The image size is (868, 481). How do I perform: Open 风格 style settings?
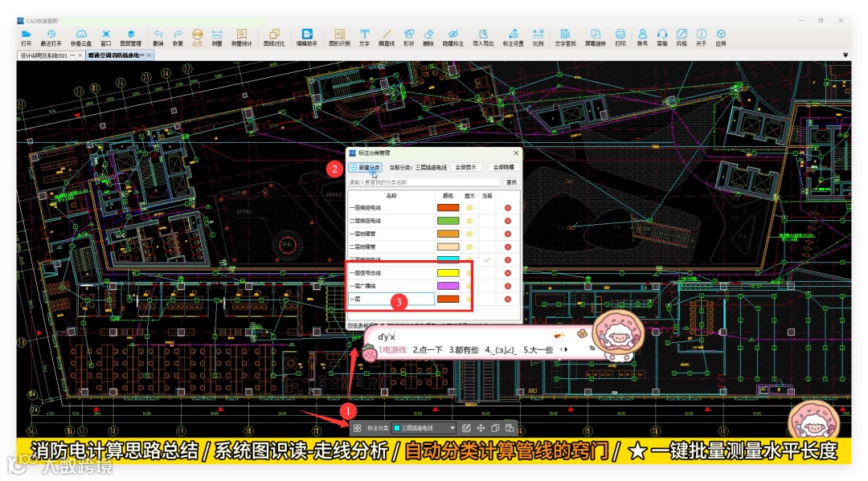click(682, 38)
